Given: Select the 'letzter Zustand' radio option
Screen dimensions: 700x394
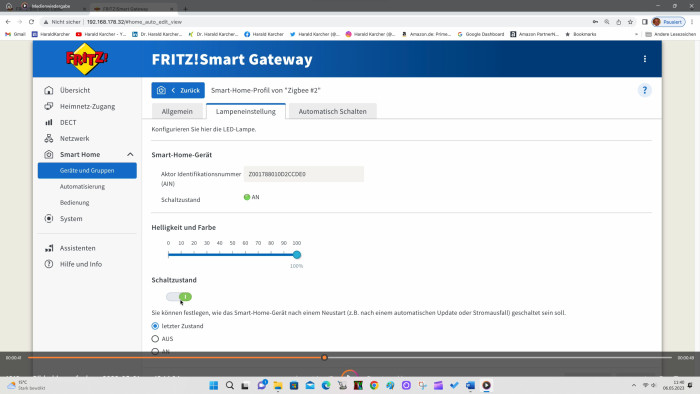Looking at the screenshot, I should coord(155,326).
